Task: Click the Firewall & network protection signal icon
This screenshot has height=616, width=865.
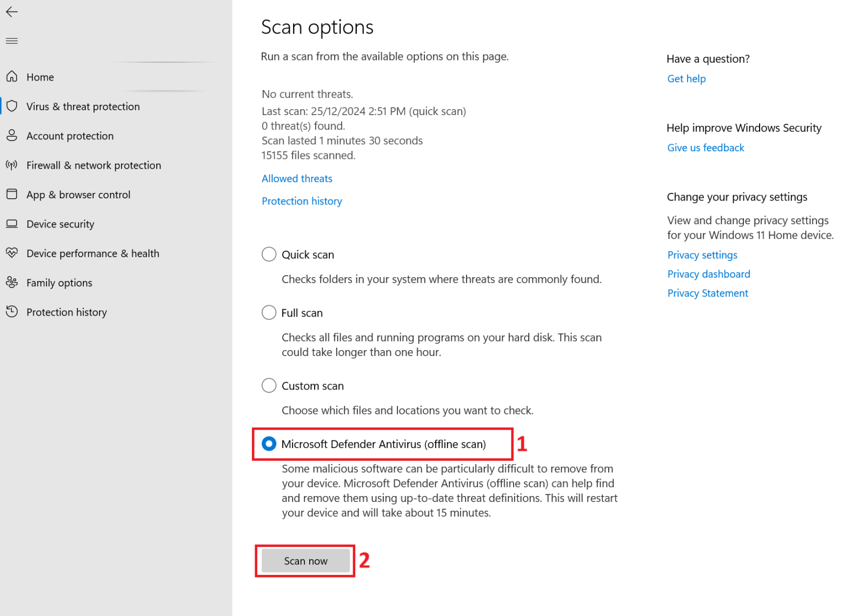Action: coord(12,165)
